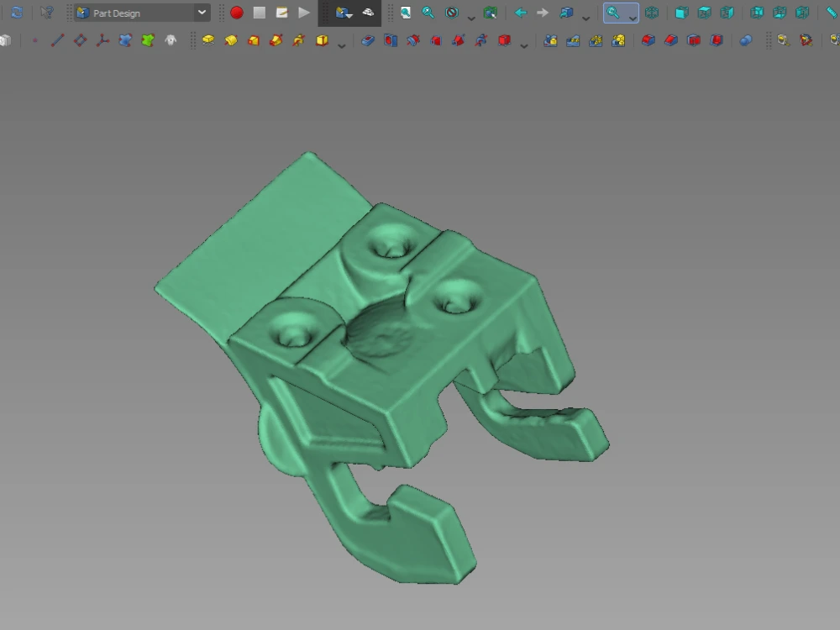This screenshot has height=630, width=840.
Task: Select the Point creation tool
Action: [x=35, y=39]
